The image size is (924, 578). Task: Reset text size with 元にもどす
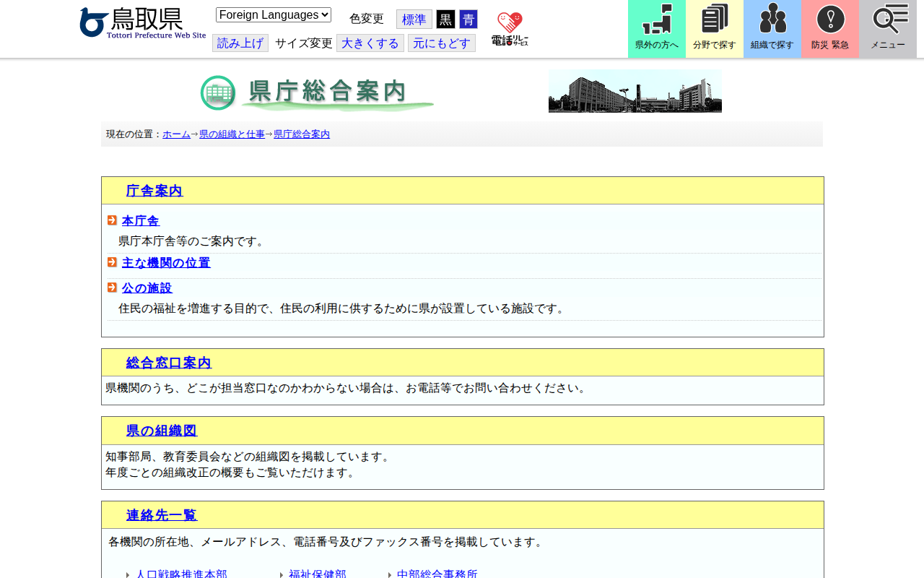[441, 43]
